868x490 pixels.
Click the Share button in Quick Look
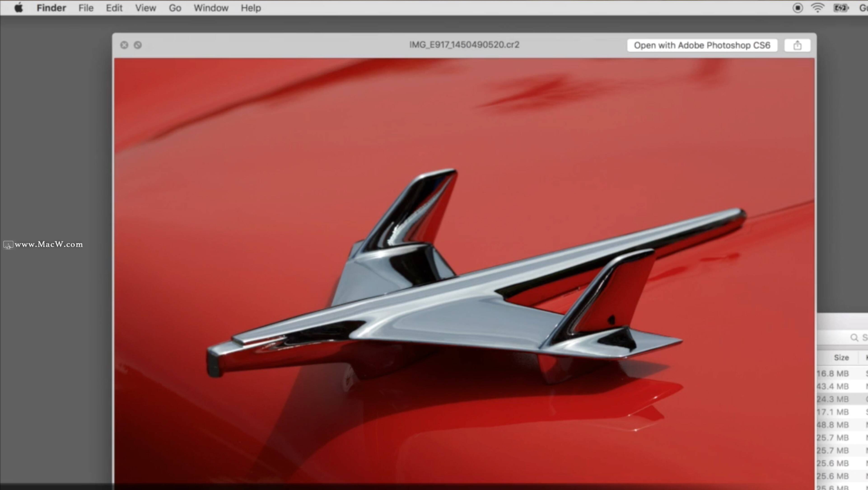797,45
